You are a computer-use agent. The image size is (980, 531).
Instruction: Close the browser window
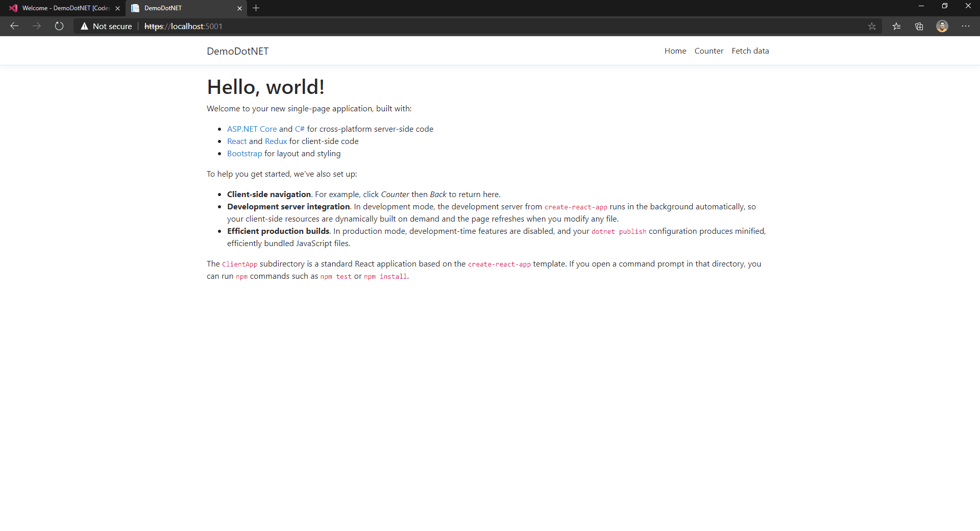coord(968,6)
